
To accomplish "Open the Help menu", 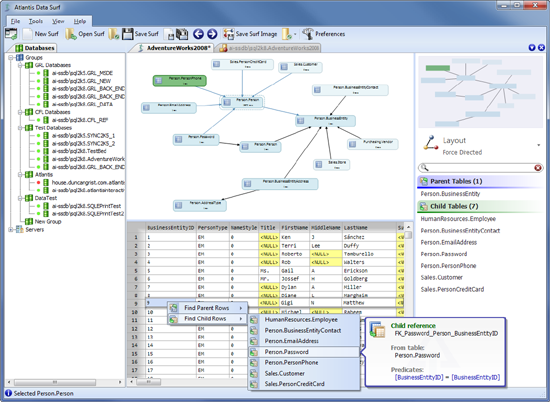I will (80, 21).
